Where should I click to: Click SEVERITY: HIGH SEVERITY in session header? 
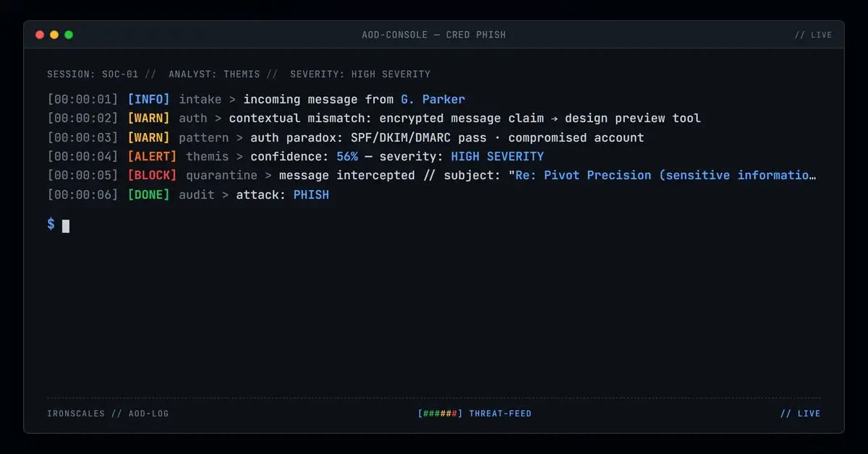coord(360,74)
